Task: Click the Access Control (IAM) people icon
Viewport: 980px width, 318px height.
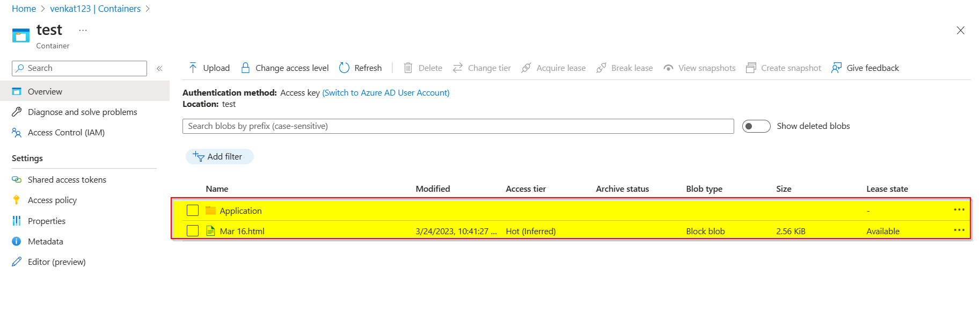Action: pos(17,132)
